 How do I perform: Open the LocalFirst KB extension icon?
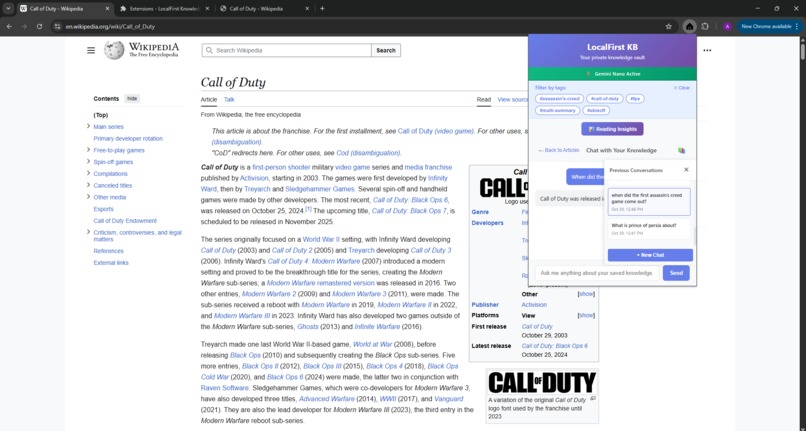[x=689, y=26]
